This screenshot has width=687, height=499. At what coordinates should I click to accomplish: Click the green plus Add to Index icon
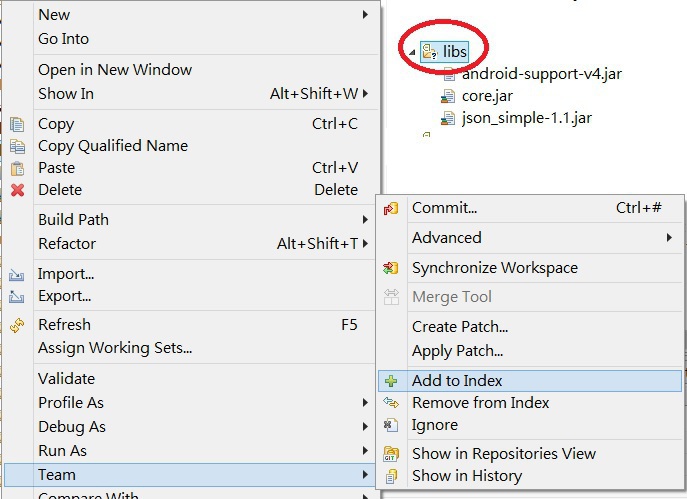pyautogui.click(x=391, y=381)
